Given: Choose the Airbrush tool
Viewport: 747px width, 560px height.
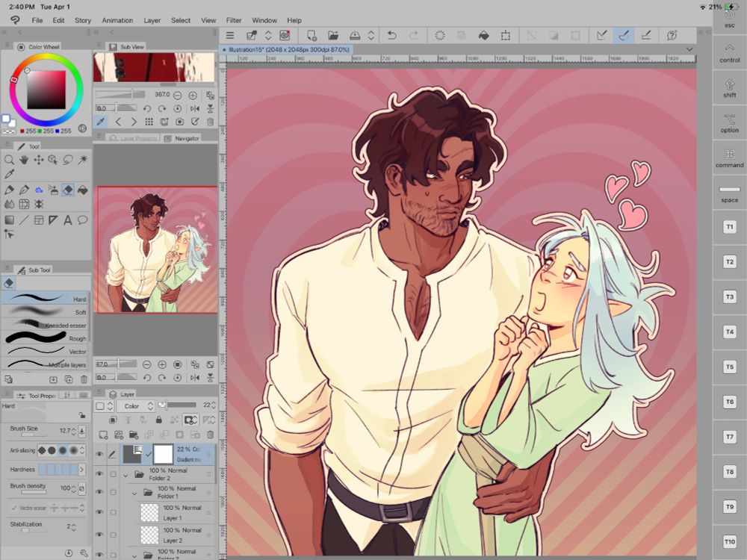Looking at the screenshot, I should [x=53, y=190].
